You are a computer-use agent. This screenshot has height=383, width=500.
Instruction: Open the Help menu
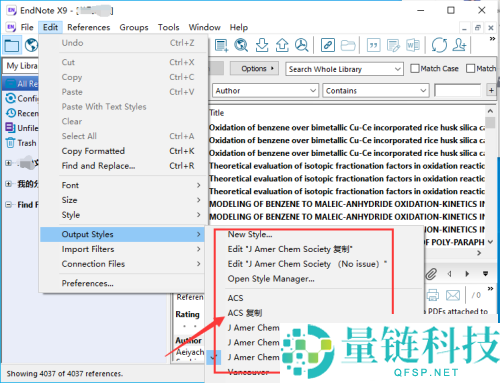239,27
